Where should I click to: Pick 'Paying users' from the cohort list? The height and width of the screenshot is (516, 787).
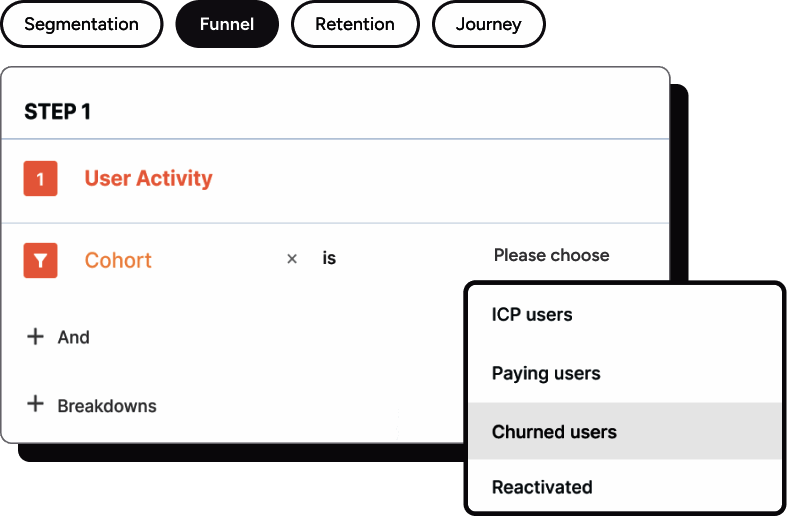click(x=546, y=374)
